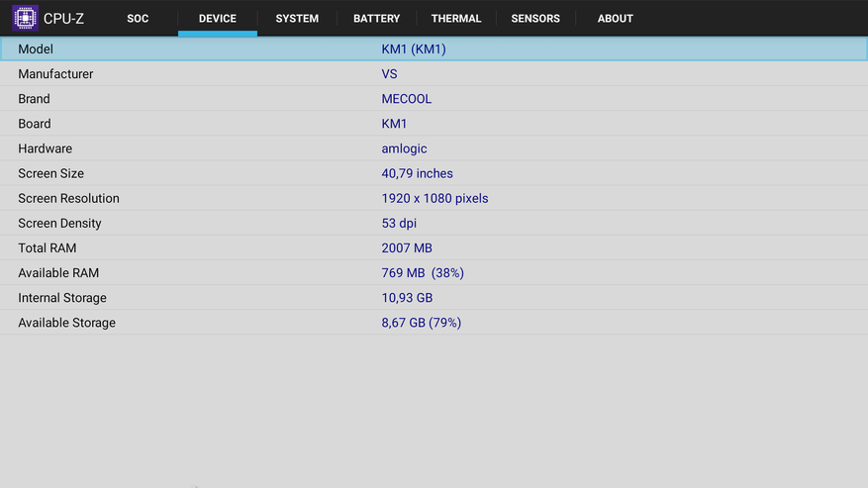Select the Board row label

[x=35, y=124]
